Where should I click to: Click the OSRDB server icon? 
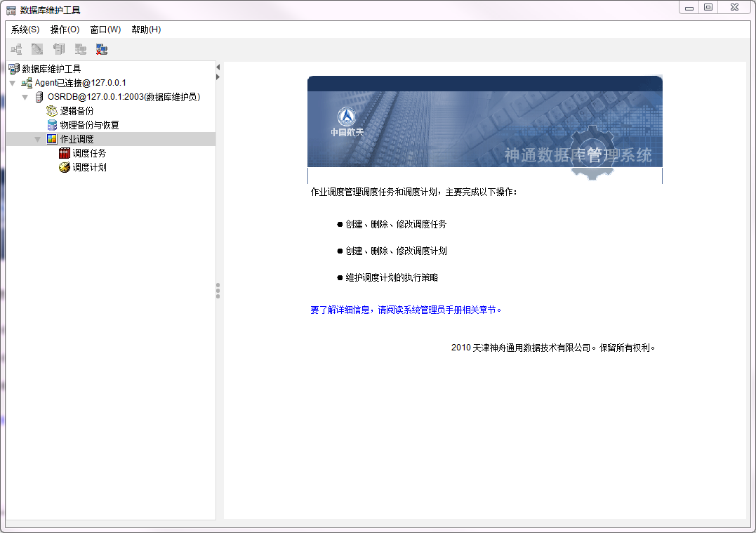[x=39, y=97]
